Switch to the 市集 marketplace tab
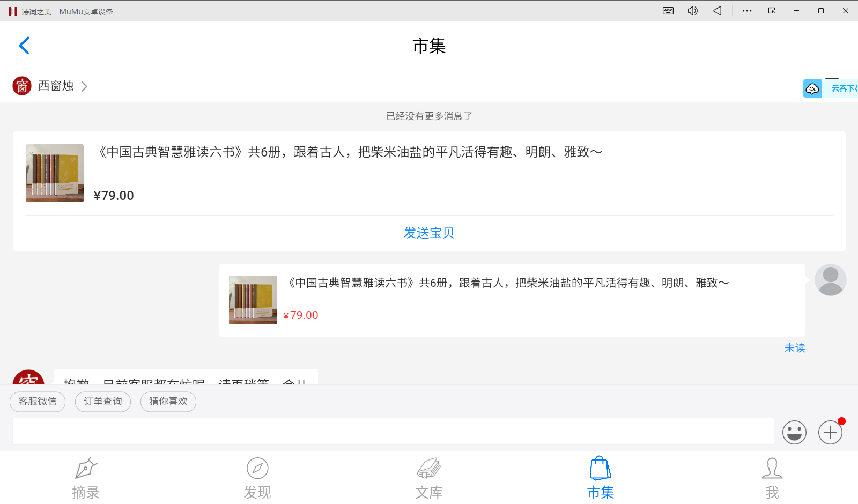The height and width of the screenshot is (504, 858). pyautogui.click(x=600, y=477)
